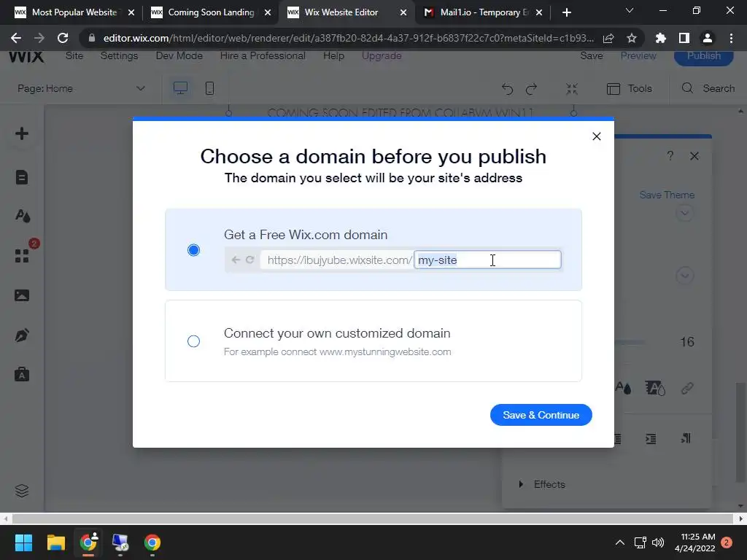The image size is (747, 560).
Task: Open text color icon
Action: pos(623,388)
